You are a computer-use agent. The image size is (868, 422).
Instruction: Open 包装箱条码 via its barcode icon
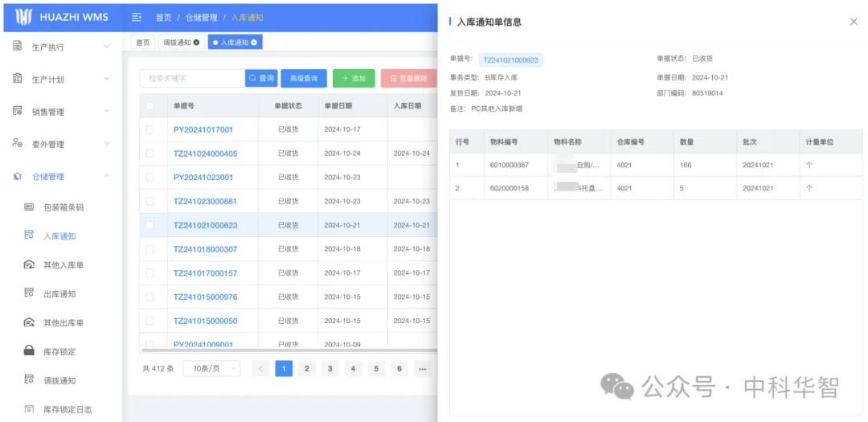tap(29, 207)
